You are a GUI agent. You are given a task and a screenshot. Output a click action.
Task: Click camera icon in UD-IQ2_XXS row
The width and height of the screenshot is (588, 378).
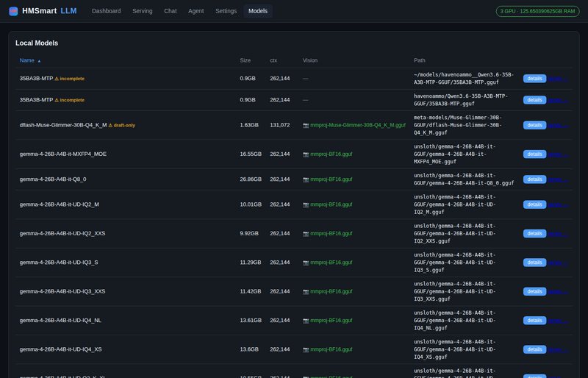coord(306,233)
